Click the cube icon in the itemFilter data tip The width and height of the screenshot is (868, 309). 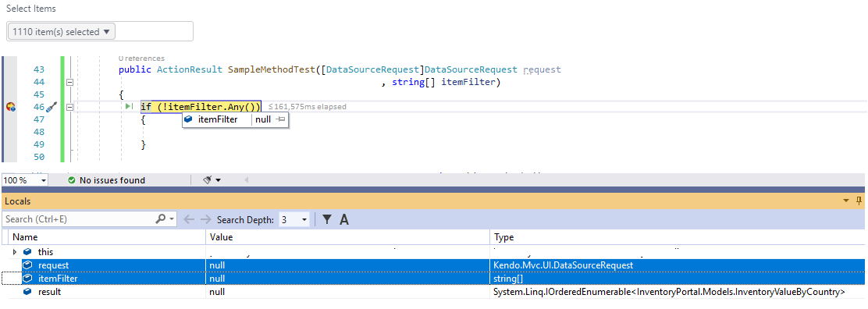pyautogui.click(x=188, y=119)
